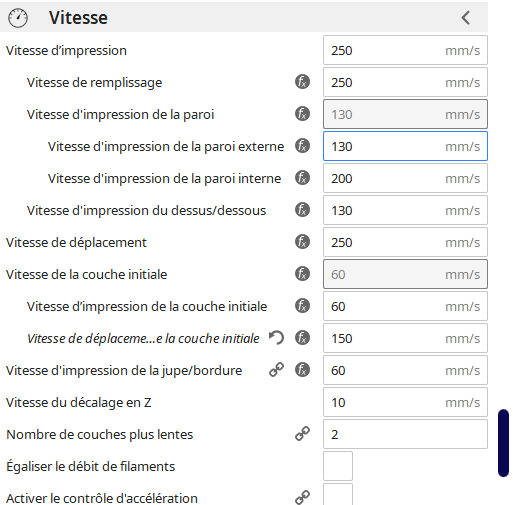Click link icon for Nombre de couches plus lentes
This screenshot has height=505, width=513.
click(302, 434)
